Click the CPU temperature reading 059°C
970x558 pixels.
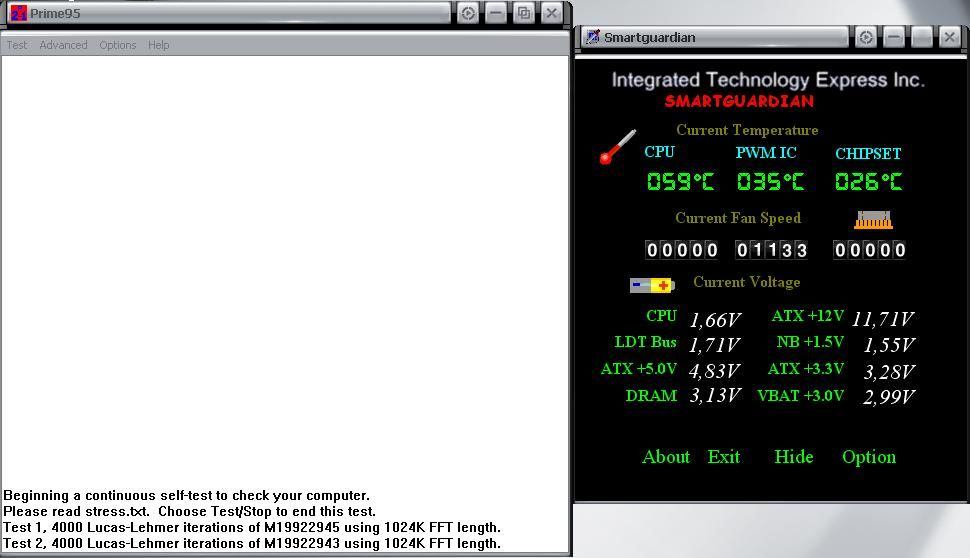(680, 181)
